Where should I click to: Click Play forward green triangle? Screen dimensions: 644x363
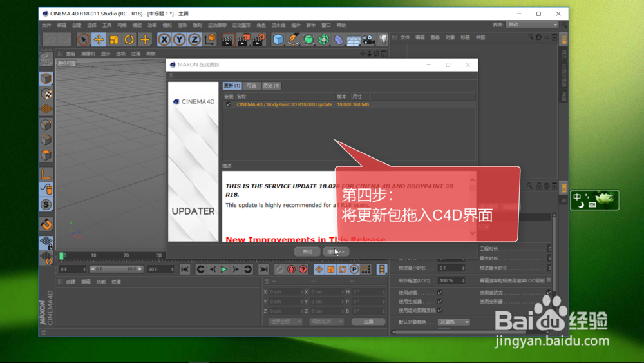(224, 270)
